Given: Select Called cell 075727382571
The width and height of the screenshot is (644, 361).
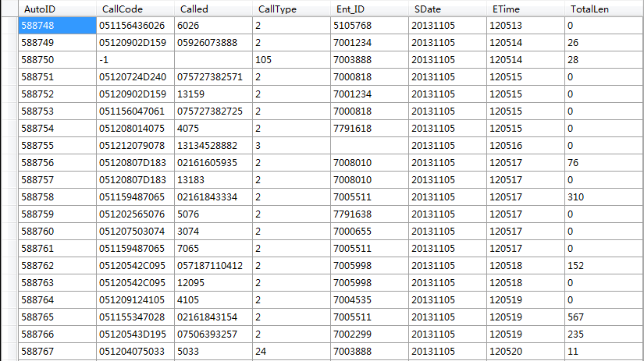Looking at the screenshot, I should coord(213,77).
